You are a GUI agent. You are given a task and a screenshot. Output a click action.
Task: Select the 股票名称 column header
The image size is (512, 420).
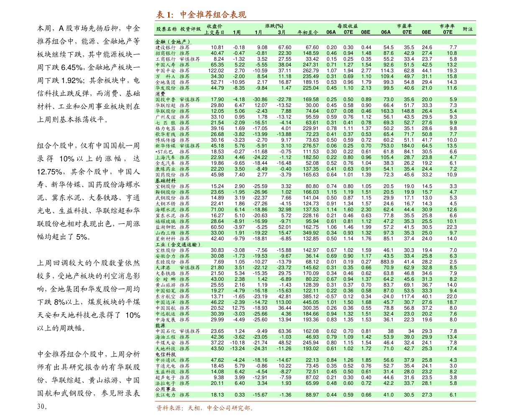(x=166, y=29)
